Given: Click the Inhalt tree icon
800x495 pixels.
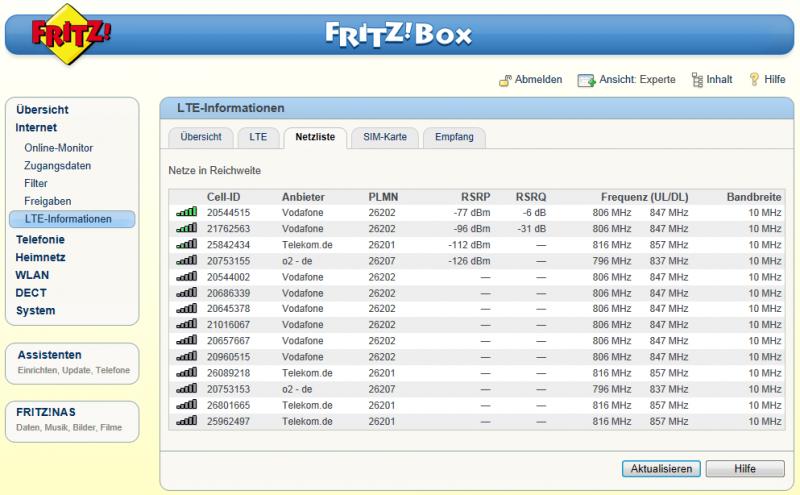Looking at the screenshot, I should point(697,80).
